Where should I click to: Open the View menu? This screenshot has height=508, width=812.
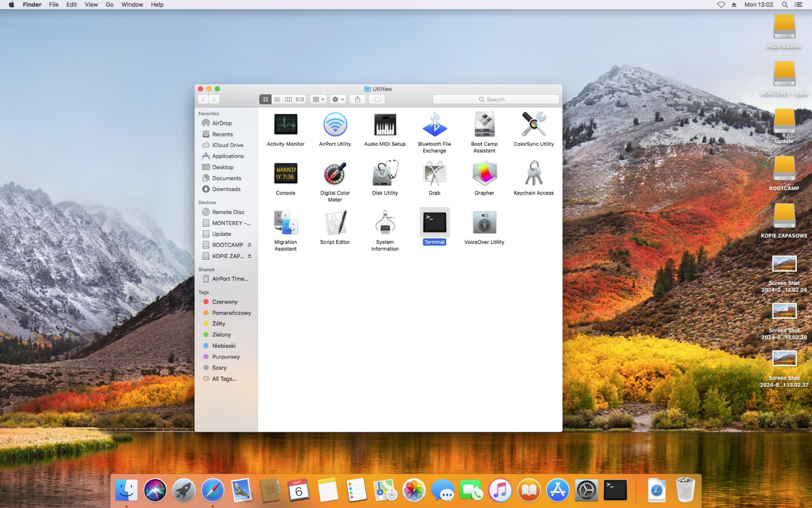[91, 4]
